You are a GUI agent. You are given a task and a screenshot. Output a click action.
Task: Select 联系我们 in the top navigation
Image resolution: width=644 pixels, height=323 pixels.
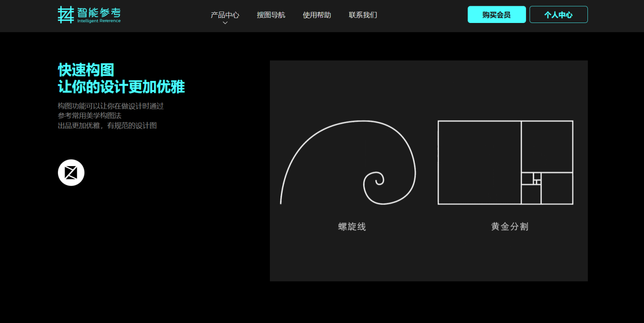pyautogui.click(x=363, y=15)
